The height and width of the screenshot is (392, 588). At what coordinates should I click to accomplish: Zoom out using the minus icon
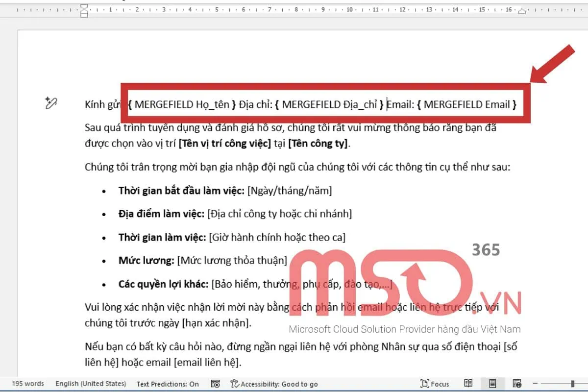[535, 383]
